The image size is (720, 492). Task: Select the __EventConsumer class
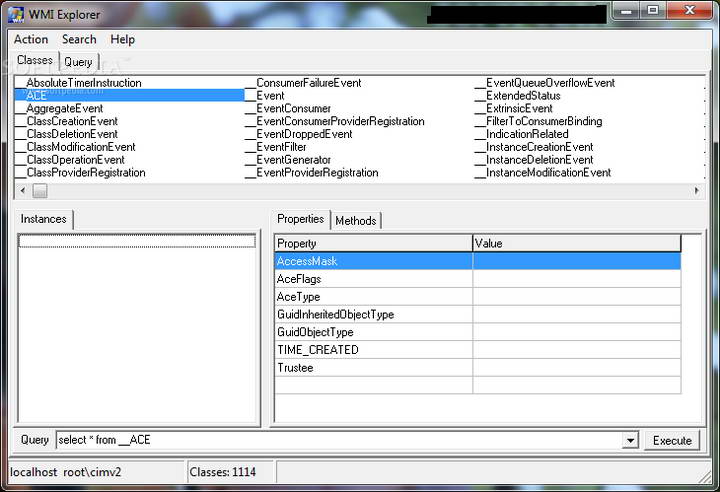(288, 108)
